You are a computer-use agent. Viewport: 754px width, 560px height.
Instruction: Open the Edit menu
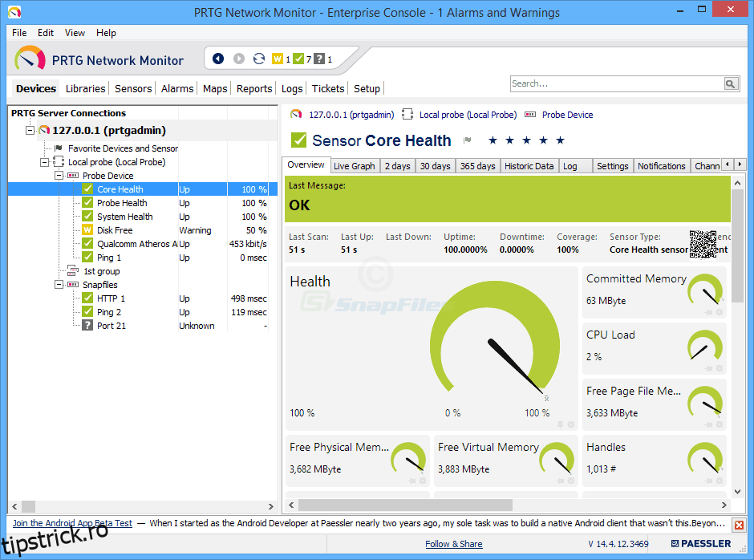pyautogui.click(x=46, y=33)
